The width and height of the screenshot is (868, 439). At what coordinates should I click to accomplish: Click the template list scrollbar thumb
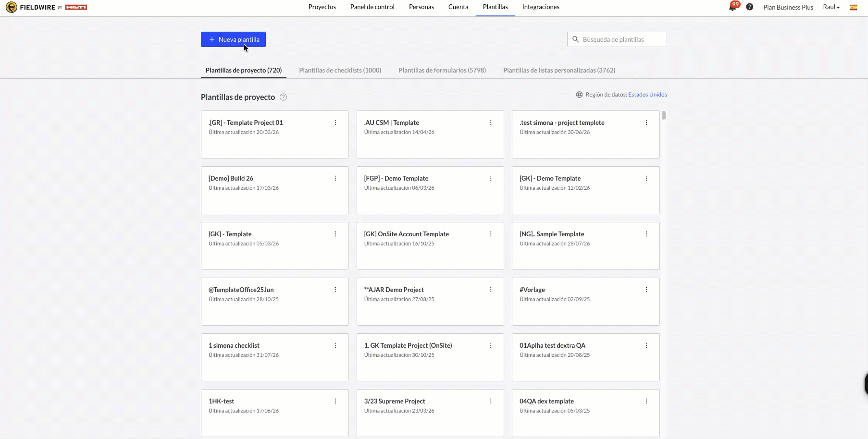coord(664,115)
